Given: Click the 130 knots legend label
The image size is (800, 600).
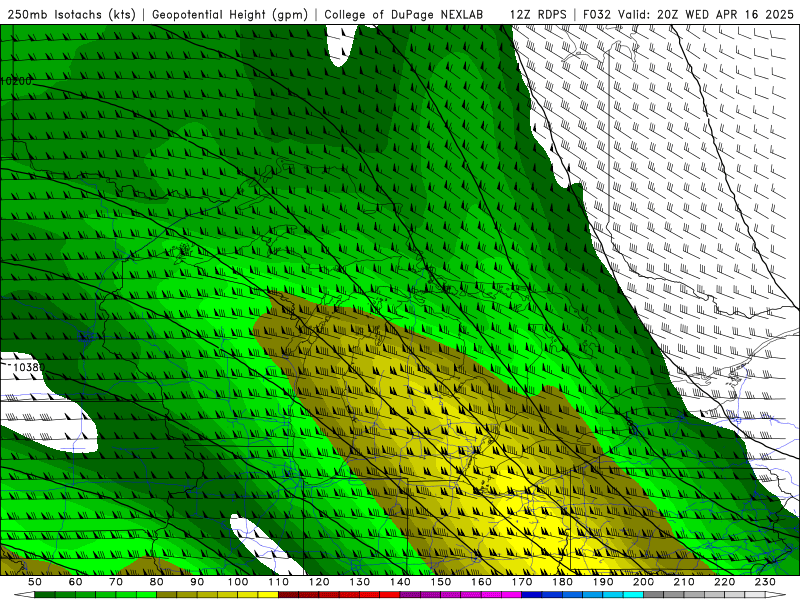Looking at the screenshot, I should point(360,582).
